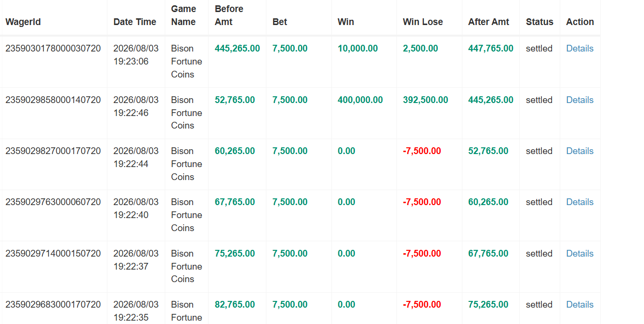Click the 447,765.00 After Amt value
Image resolution: width=644 pixels, height=324 pixels.
(488, 49)
